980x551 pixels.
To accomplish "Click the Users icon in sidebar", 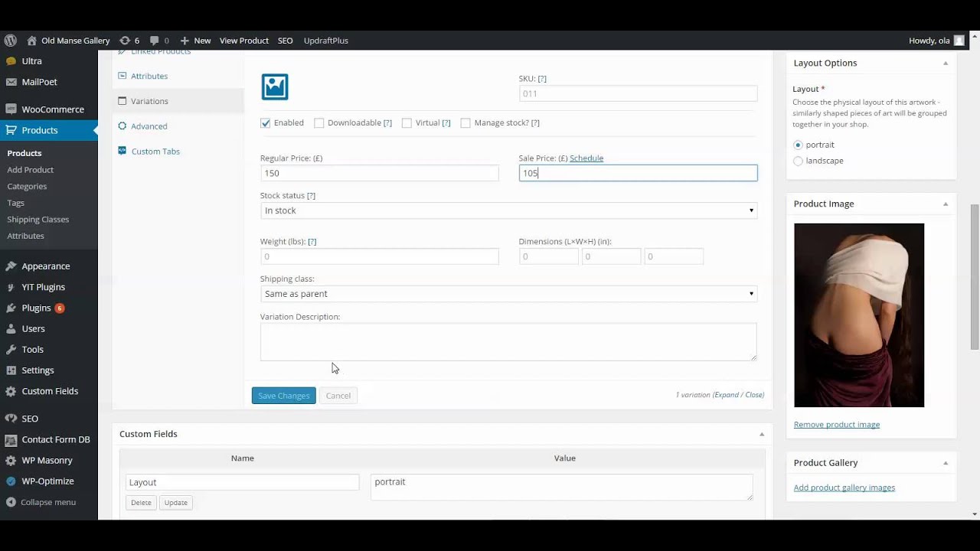I will pos(11,328).
